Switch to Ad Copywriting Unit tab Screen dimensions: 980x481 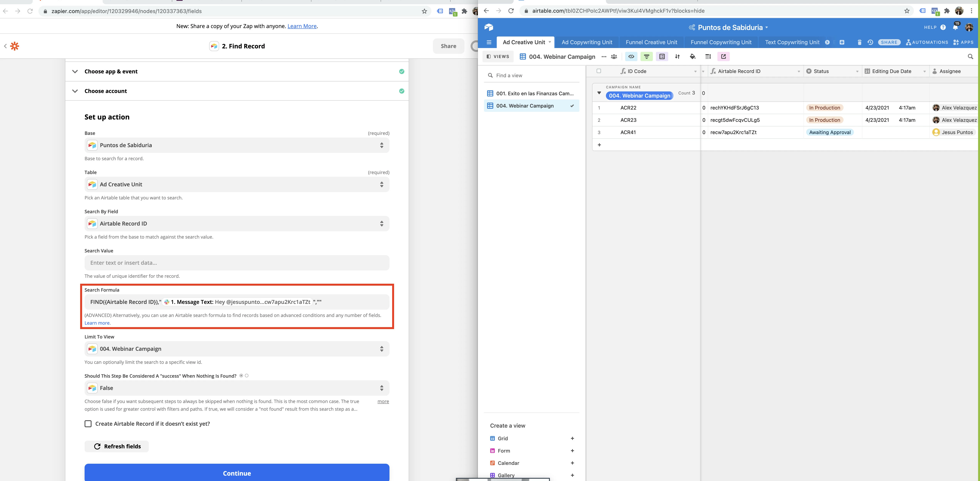(x=587, y=42)
